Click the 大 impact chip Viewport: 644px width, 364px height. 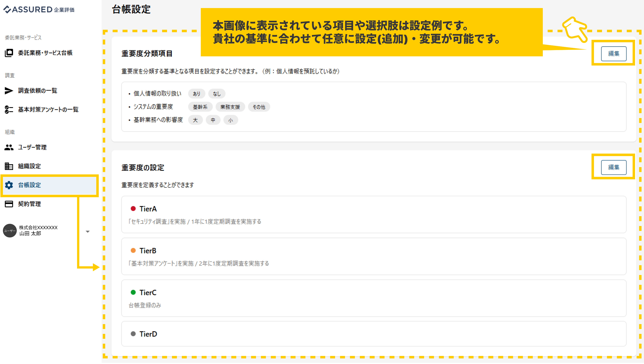(x=195, y=120)
